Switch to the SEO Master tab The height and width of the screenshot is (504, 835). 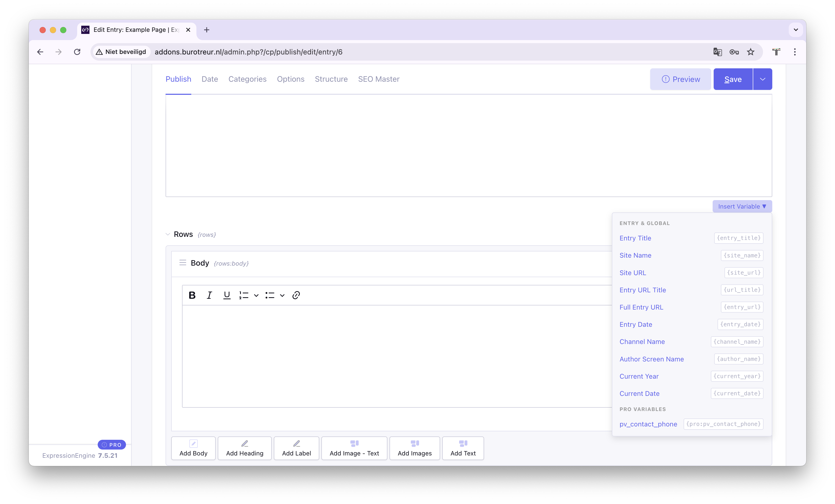[378, 79]
